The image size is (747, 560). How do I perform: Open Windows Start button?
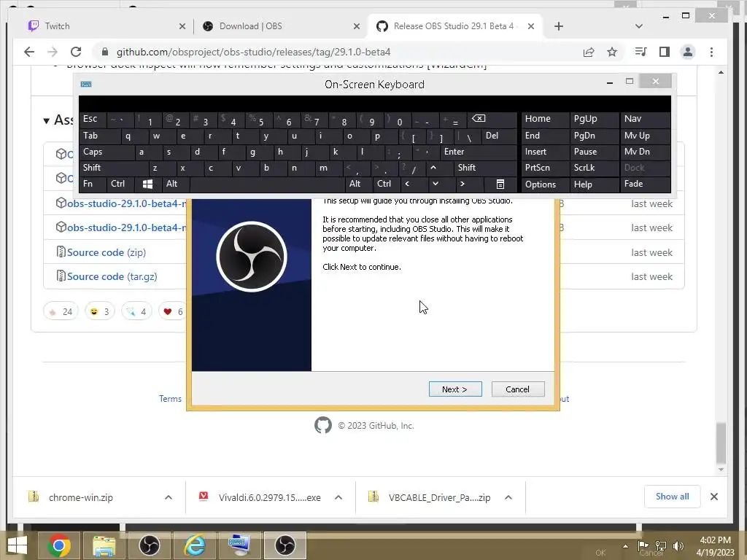point(18,545)
